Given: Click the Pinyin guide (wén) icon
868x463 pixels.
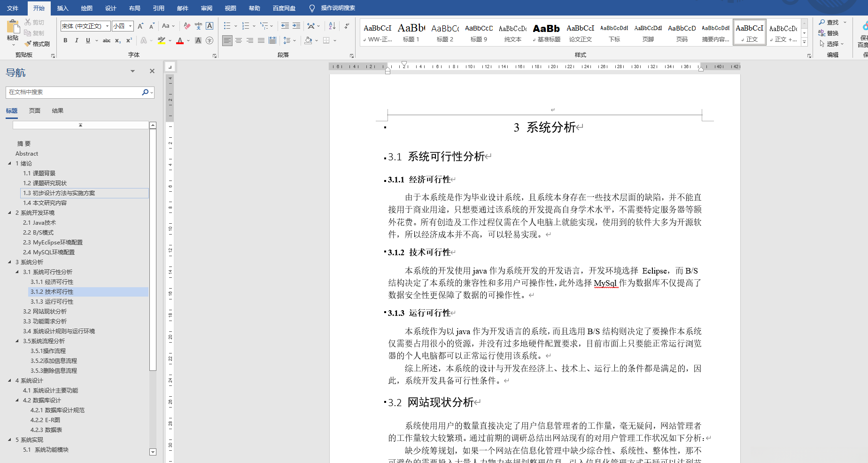Looking at the screenshot, I should click(198, 26).
